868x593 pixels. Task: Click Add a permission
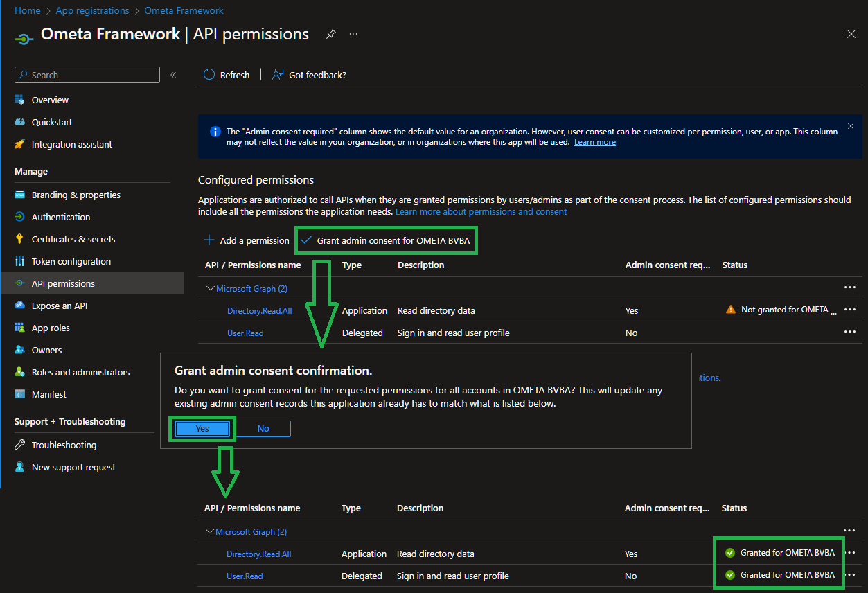pos(247,240)
